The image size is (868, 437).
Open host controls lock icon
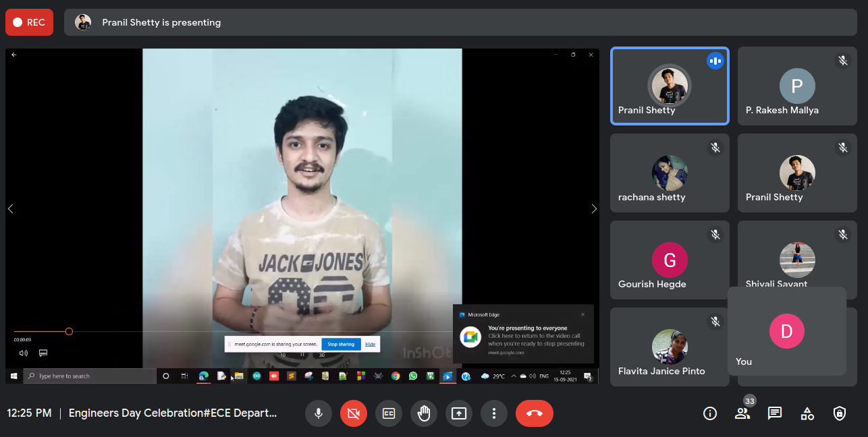click(840, 413)
